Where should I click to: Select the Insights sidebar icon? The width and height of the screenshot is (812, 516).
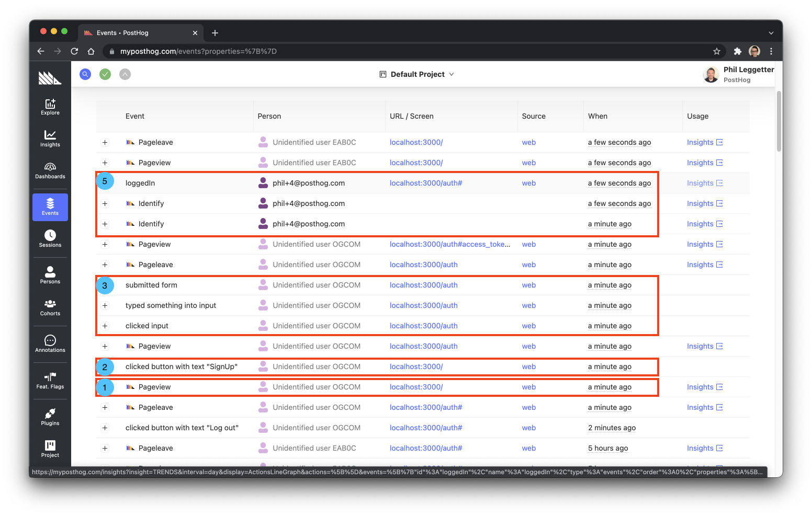coord(50,139)
